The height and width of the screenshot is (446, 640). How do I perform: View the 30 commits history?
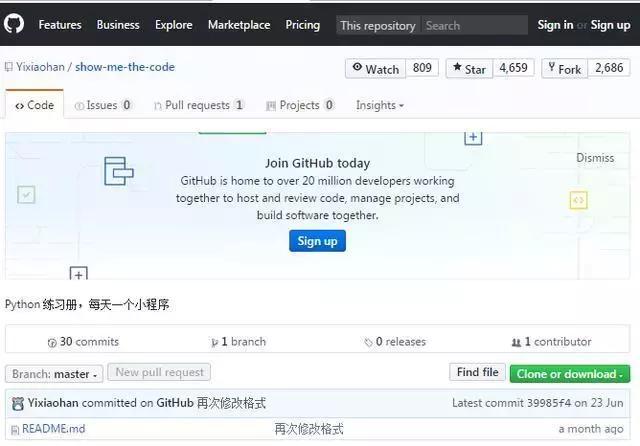click(x=83, y=342)
